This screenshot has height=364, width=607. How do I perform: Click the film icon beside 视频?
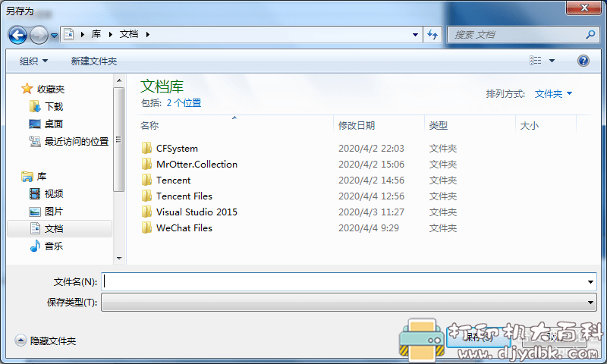[35, 194]
